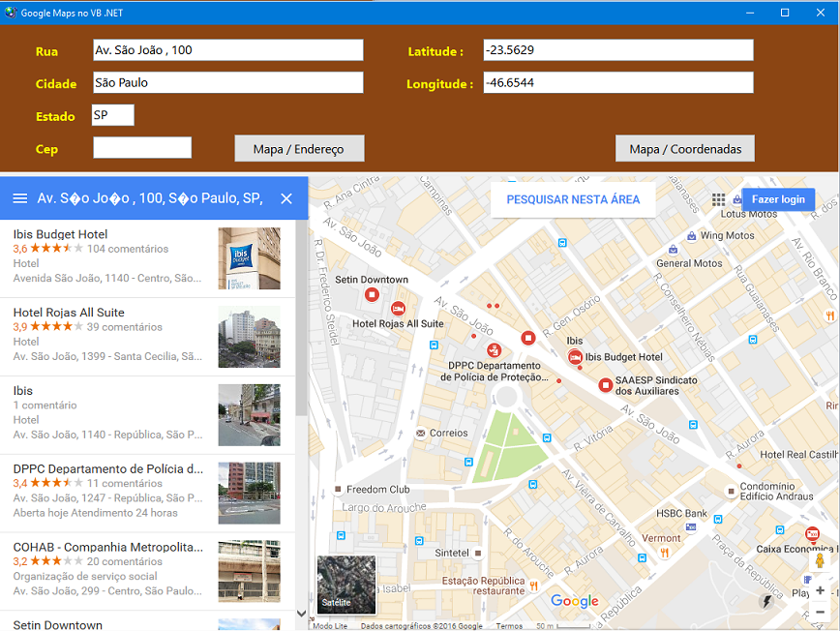The width and height of the screenshot is (840, 631).
Task: Click the DPPC photo thumbnail
Action: click(249, 493)
